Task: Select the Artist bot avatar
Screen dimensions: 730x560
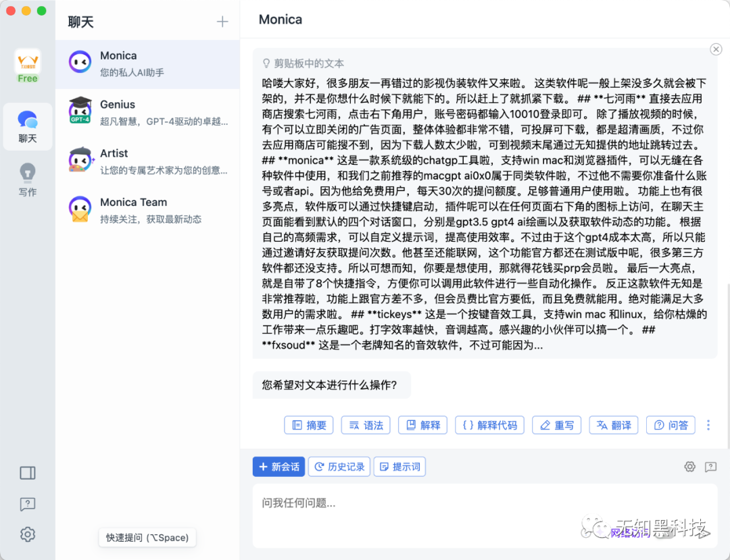Action: [x=80, y=160]
